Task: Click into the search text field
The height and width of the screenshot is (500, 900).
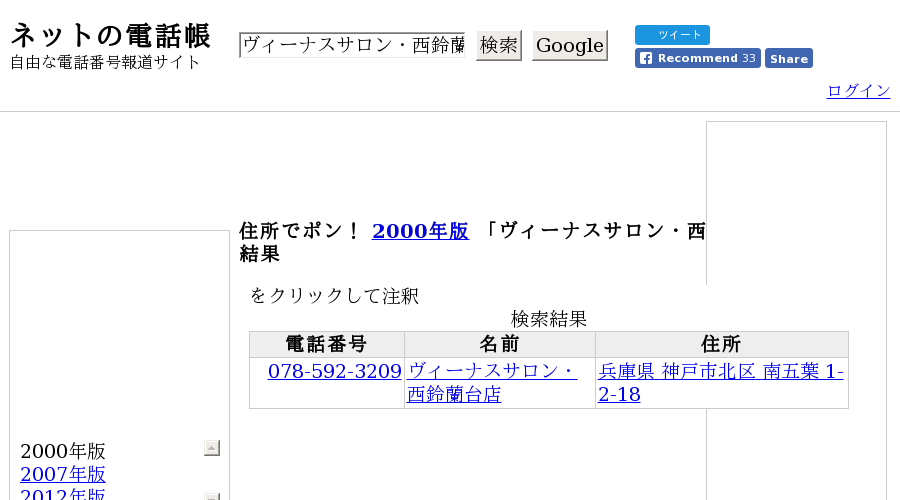Action: 352,45
